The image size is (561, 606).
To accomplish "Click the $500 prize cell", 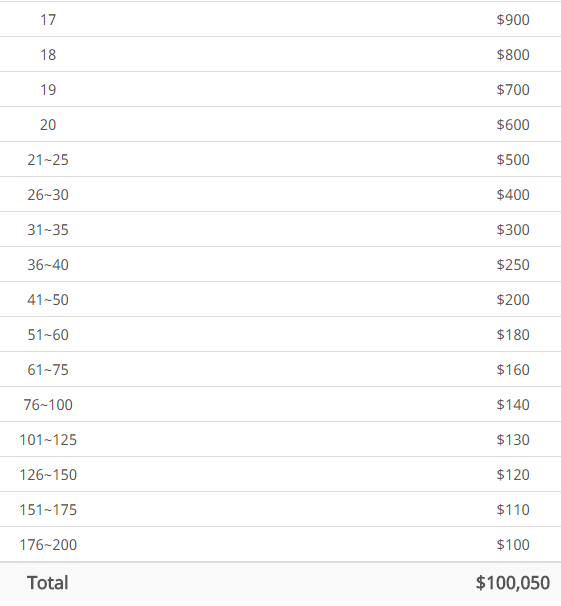I will pos(513,160).
